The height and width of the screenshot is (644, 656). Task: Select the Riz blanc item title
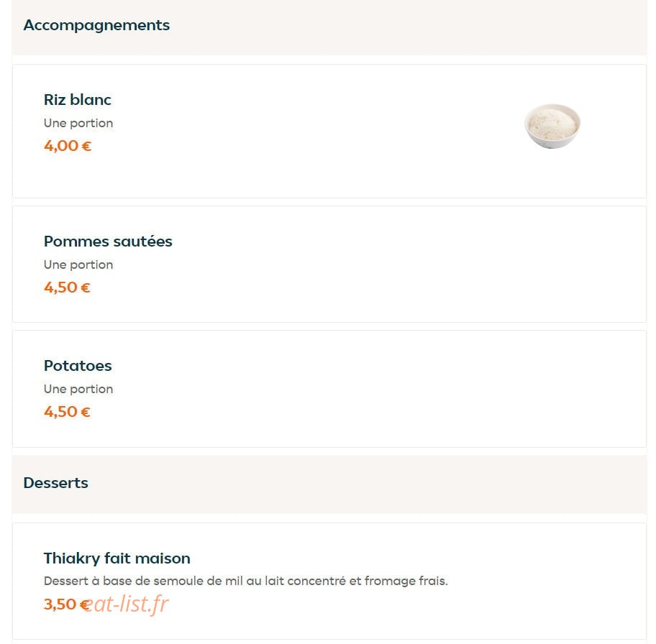tap(78, 100)
